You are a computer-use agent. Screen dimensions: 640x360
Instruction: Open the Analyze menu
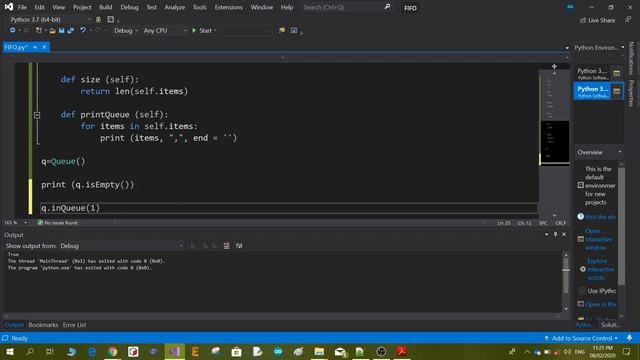175,7
